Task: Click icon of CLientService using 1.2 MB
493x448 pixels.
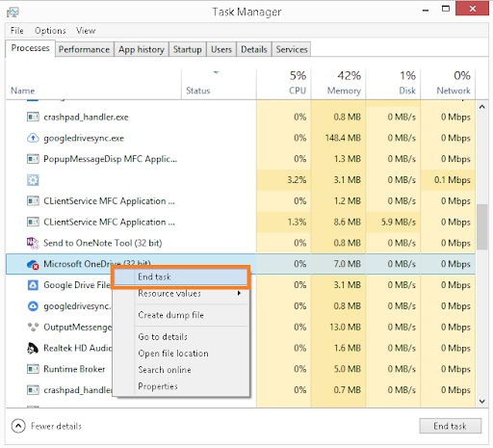Action: (33, 201)
